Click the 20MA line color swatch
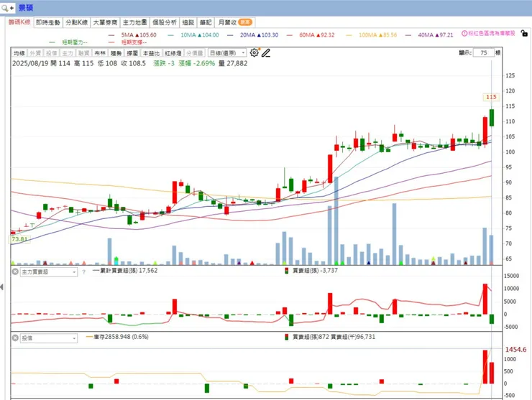 pos(230,35)
